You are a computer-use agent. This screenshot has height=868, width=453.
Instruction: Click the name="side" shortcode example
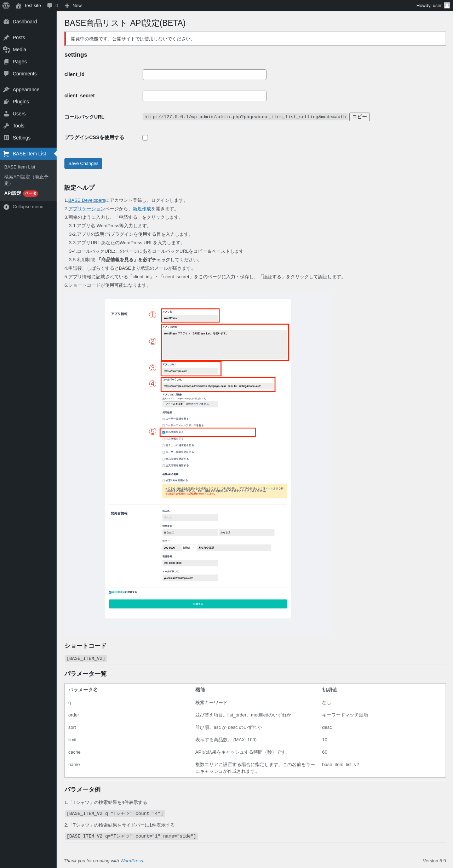coord(131,836)
